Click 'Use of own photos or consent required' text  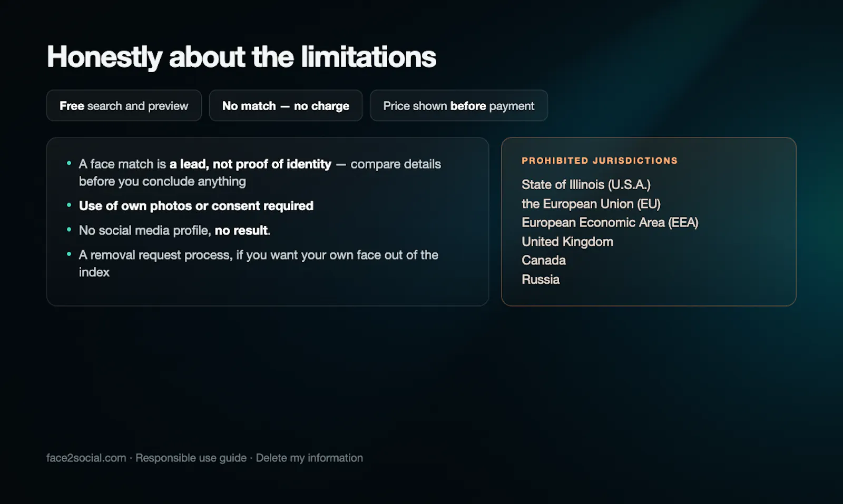[x=196, y=206]
